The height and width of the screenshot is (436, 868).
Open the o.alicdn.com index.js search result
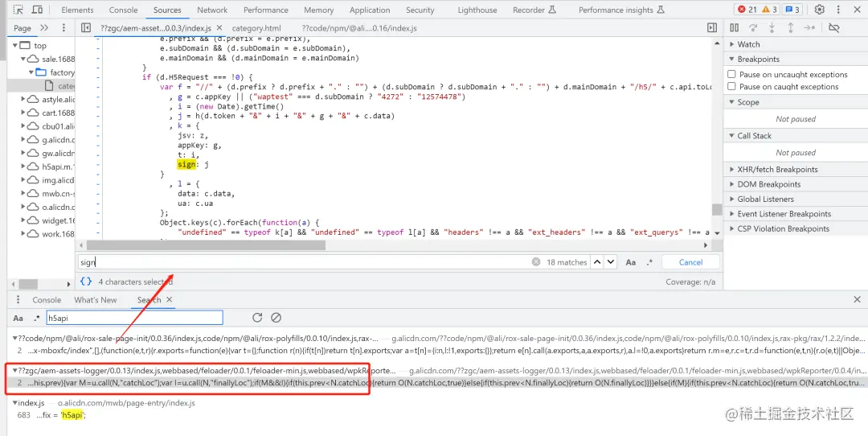coord(104,403)
